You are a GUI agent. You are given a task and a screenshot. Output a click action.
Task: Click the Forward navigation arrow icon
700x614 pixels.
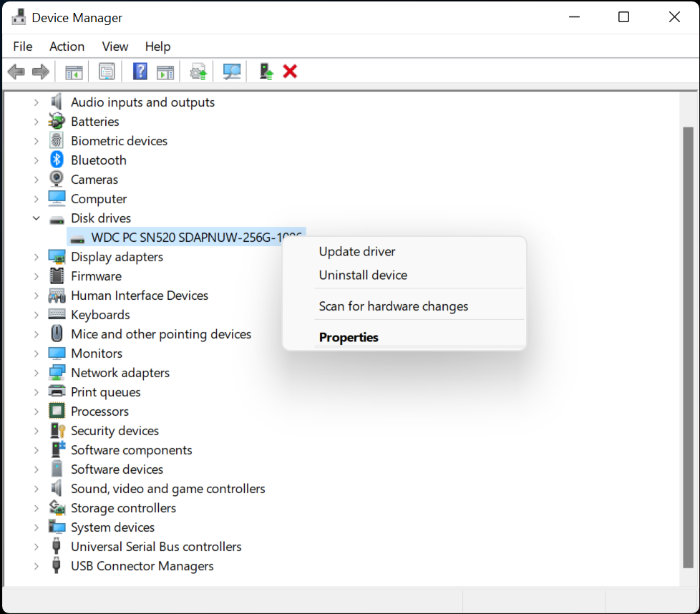tap(41, 71)
